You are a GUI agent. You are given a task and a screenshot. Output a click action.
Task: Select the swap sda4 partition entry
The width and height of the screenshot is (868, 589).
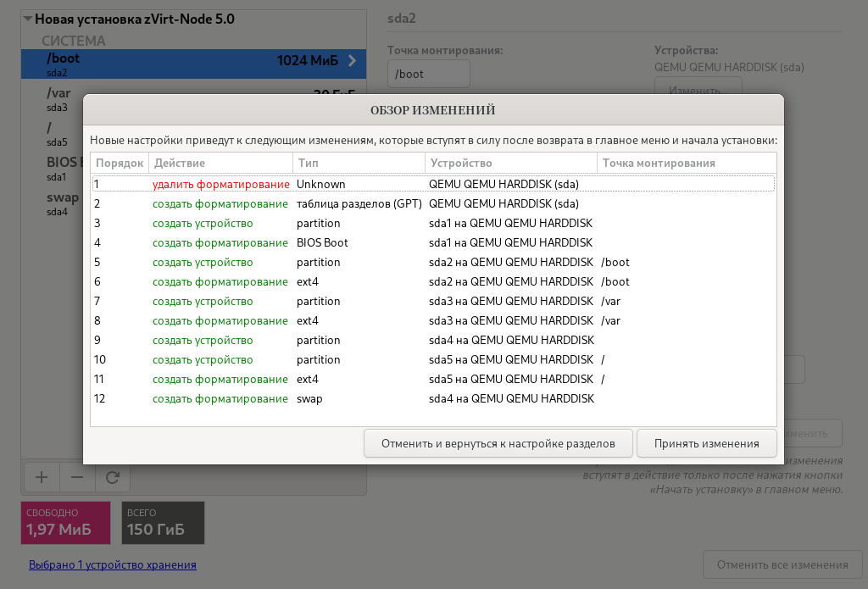point(52,203)
